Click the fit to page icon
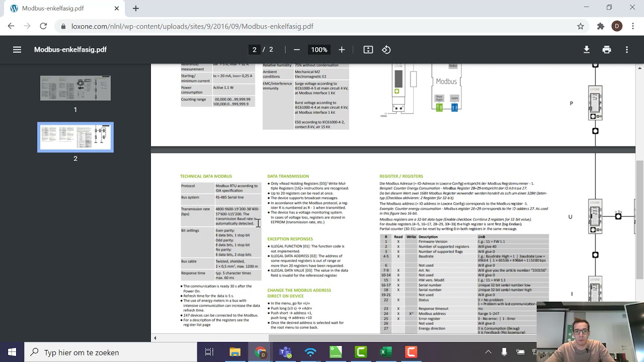Screen dimensions: 644x362 368,49
